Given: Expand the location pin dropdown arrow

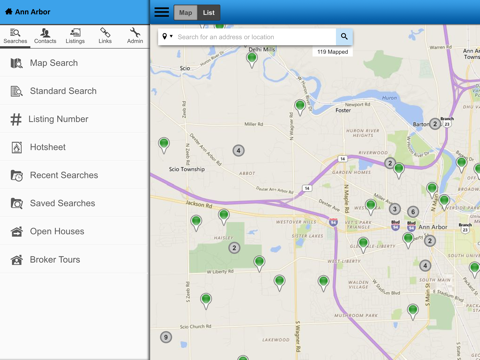Looking at the screenshot, I should (x=171, y=36).
